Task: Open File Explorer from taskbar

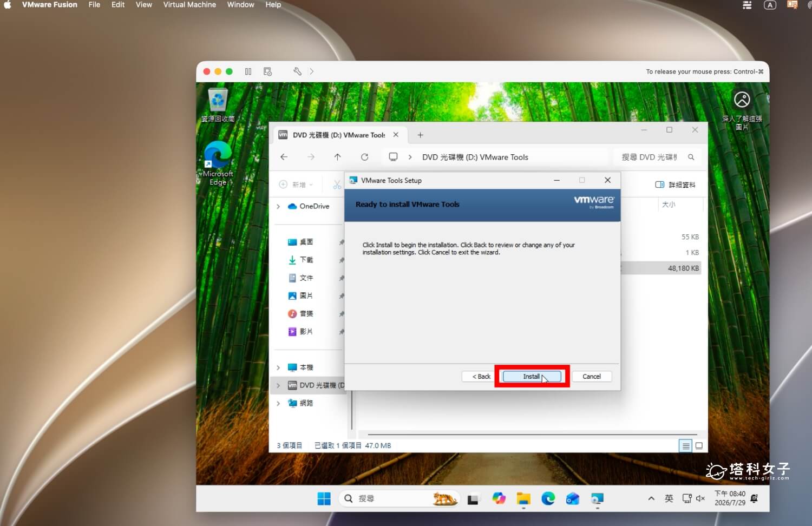Action: 523,498
